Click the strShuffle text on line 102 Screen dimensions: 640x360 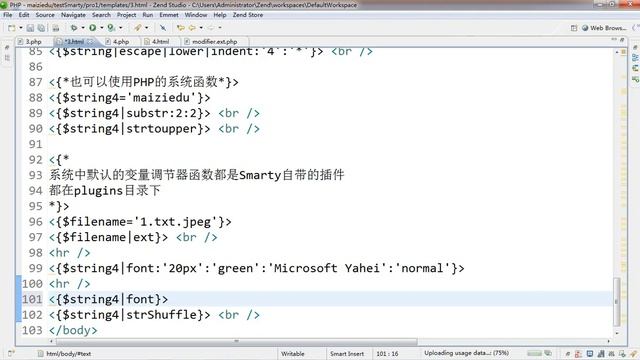click(x=162, y=315)
